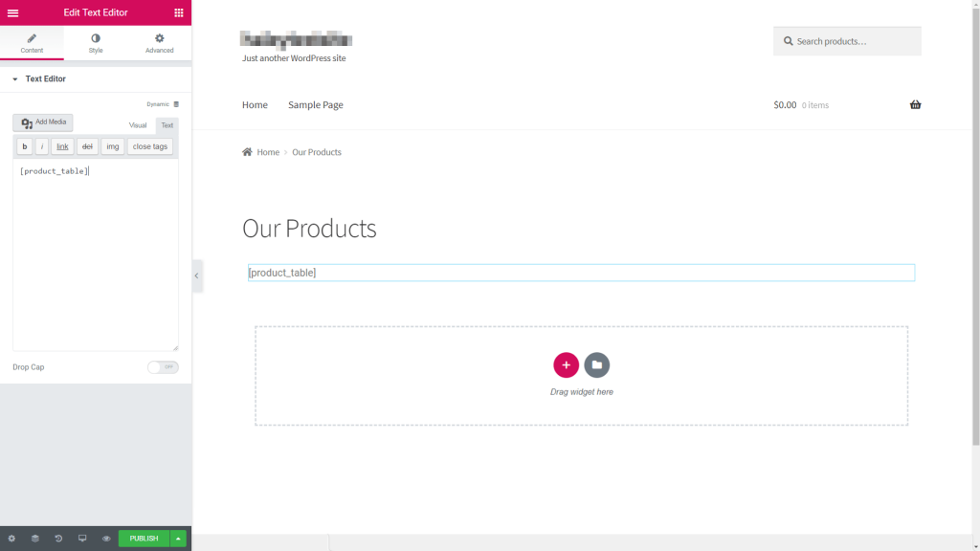Collapse the Elementor side panel
Viewport: 980px width, 551px height.
tap(196, 275)
